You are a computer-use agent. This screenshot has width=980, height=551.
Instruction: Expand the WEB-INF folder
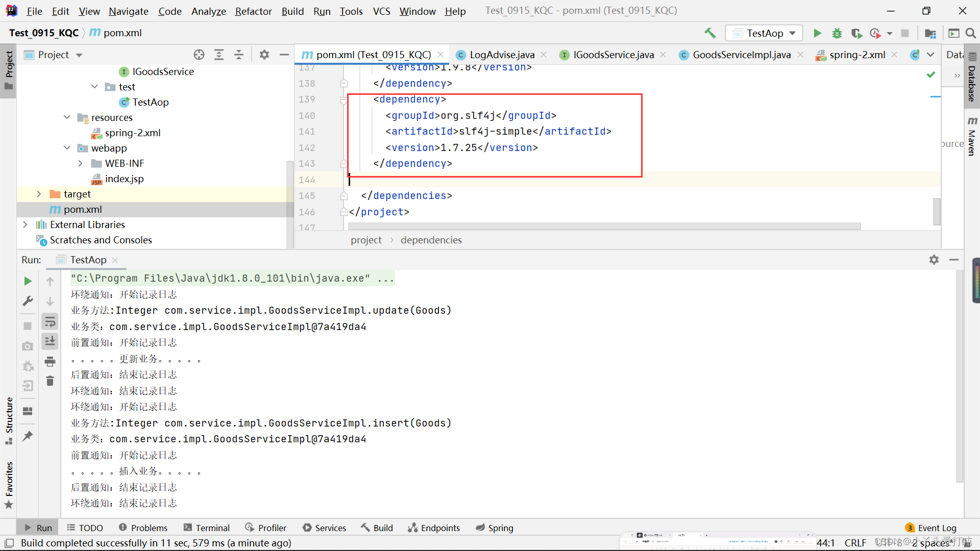click(x=80, y=163)
